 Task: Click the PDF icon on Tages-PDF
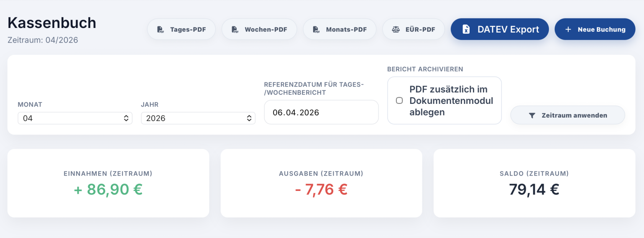(161, 30)
